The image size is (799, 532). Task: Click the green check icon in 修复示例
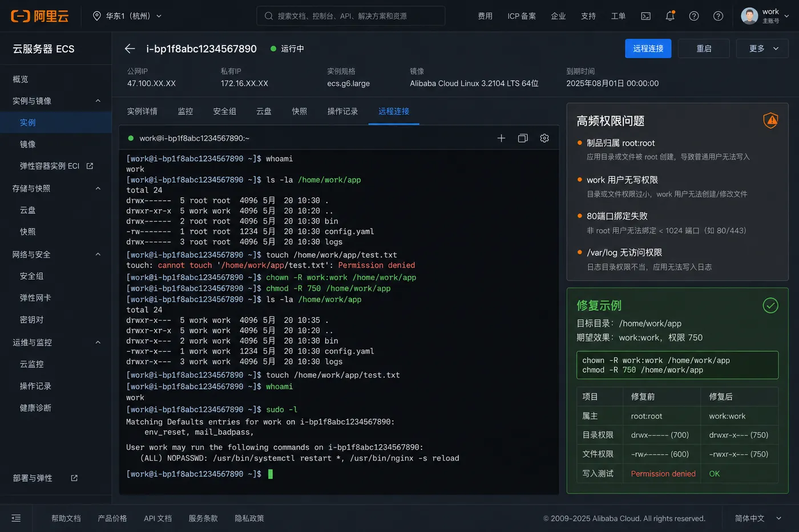[770, 306]
